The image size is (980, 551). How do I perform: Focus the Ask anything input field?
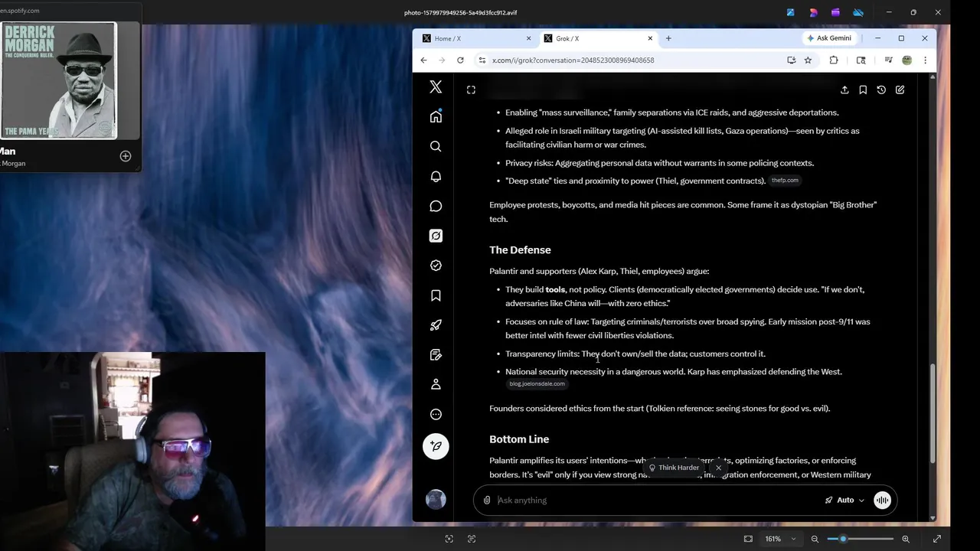coord(655,500)
